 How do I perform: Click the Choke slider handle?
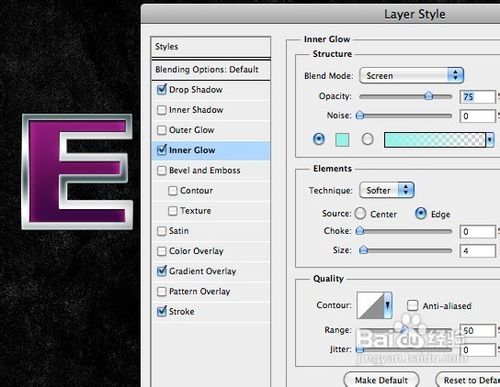(x=360, y=231)
